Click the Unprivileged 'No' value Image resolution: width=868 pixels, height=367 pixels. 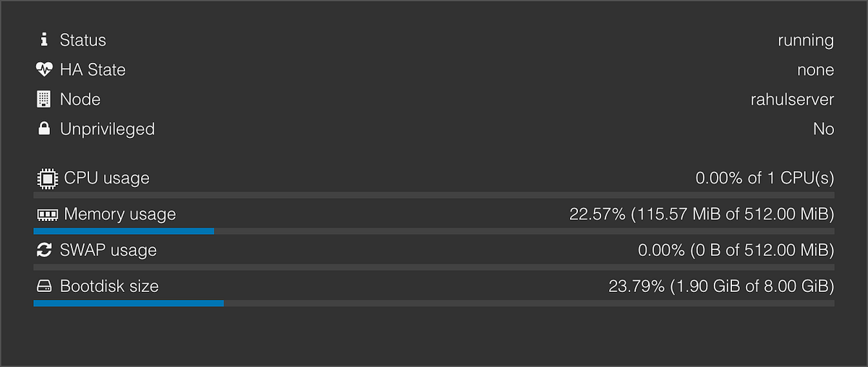tap(823, 129)
